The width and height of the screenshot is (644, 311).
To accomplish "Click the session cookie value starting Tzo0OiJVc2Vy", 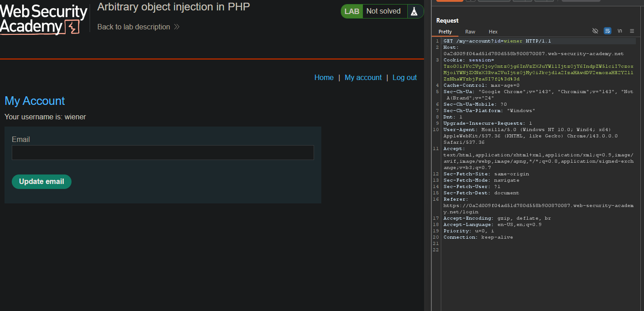I will coord(538,73).
